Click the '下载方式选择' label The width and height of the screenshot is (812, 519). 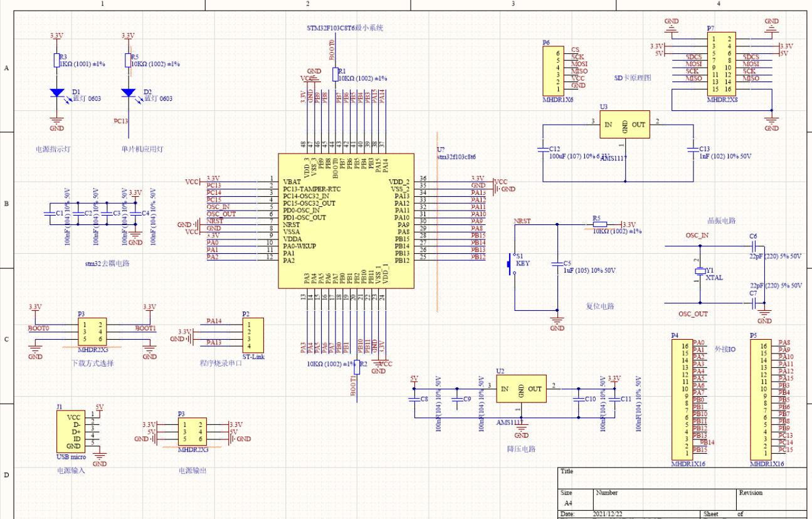(x=92, y=364)
